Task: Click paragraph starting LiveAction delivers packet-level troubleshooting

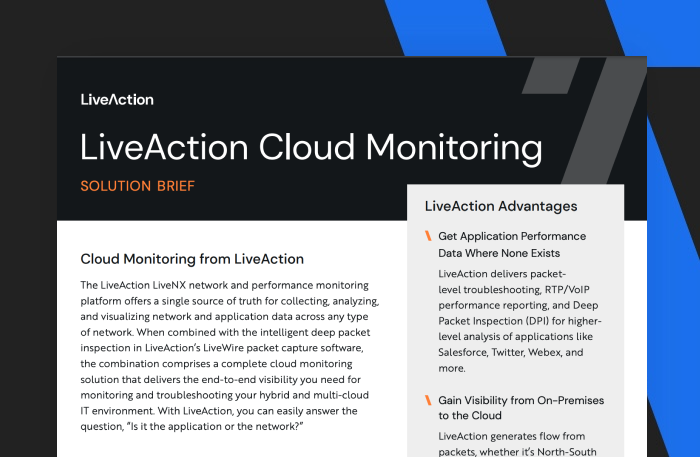Action: tap(520, 322)
